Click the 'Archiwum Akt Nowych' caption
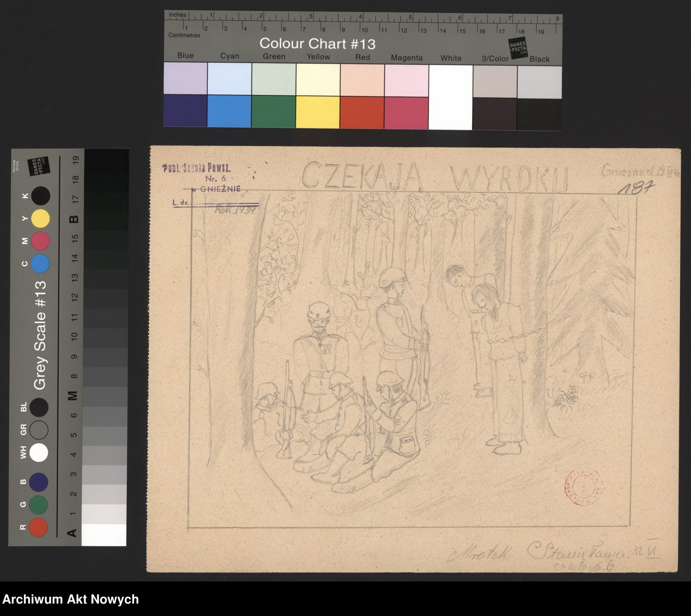691x616 pixels. coord(71,599)
